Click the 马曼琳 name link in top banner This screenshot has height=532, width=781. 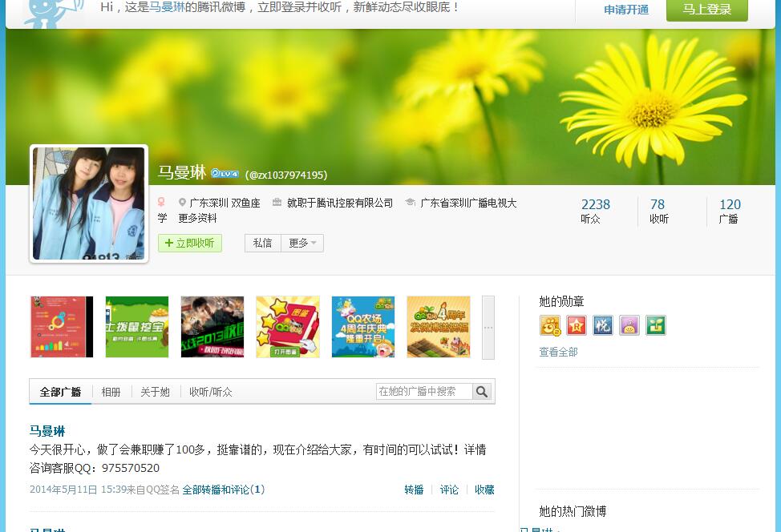tap(167, 7)
